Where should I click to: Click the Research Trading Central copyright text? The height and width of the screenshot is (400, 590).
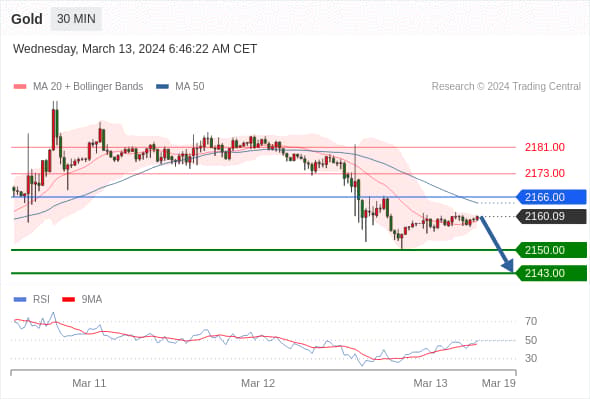506,87
